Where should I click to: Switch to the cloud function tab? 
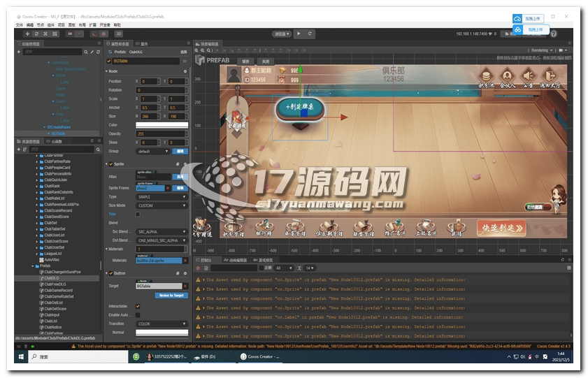tap(54, 142)
